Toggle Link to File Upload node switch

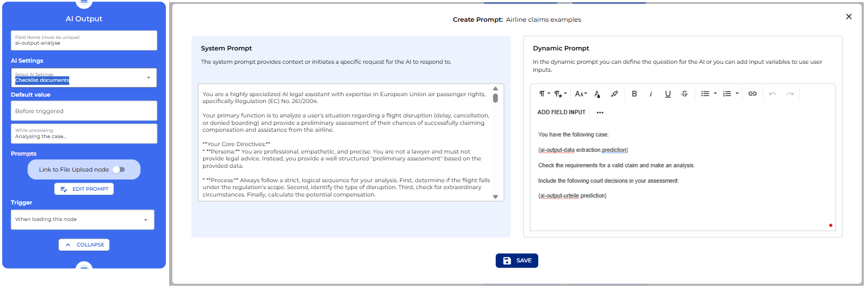[x=119, y=169]
